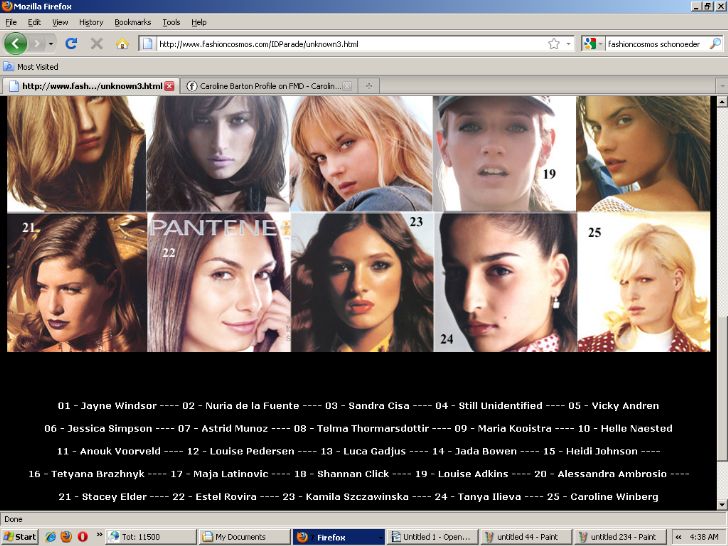Switch to My Documents taskbar window
Viewport: 728px width, 546px height.
click(245, 537)
